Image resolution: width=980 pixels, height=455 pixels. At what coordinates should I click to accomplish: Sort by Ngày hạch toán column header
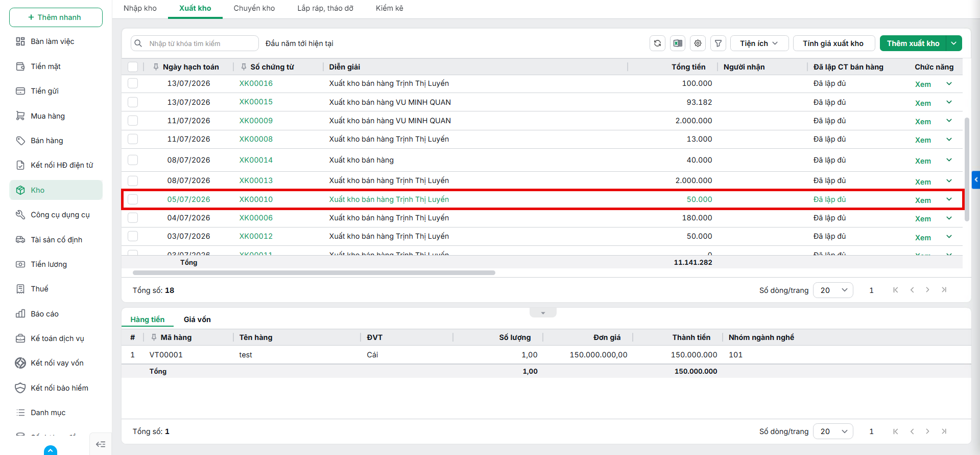190,67
